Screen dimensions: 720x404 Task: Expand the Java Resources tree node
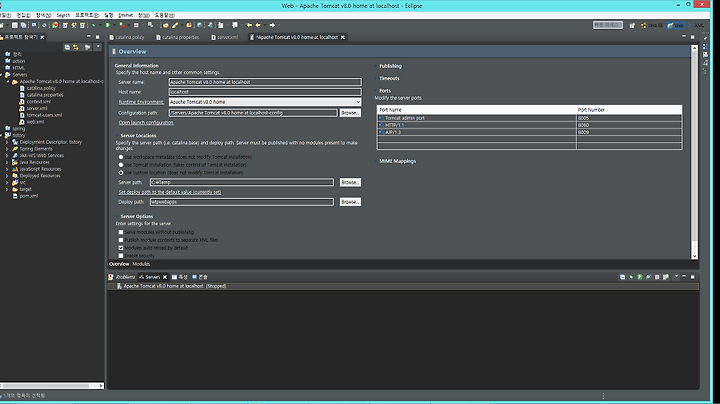click(7, 163)
